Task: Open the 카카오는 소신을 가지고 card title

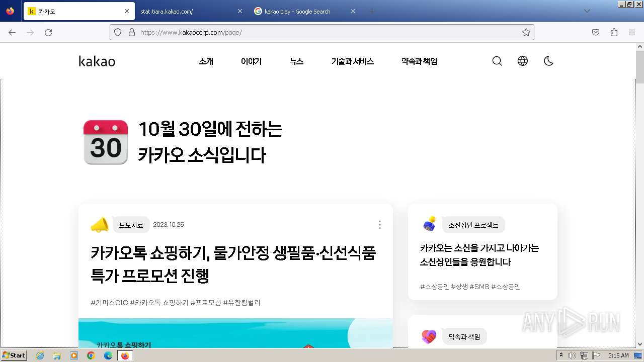Action: tap(479, 255)
